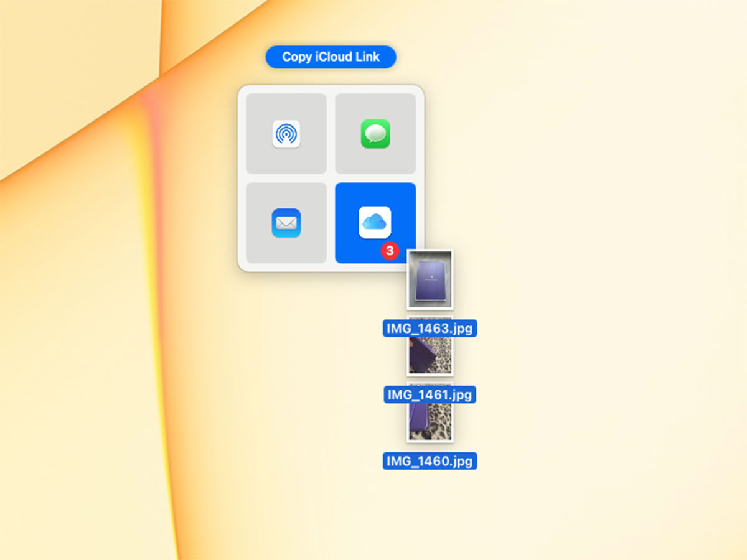
Task: Click the IMG_1460.jpg file name
Action: click(x=430, y=461)
